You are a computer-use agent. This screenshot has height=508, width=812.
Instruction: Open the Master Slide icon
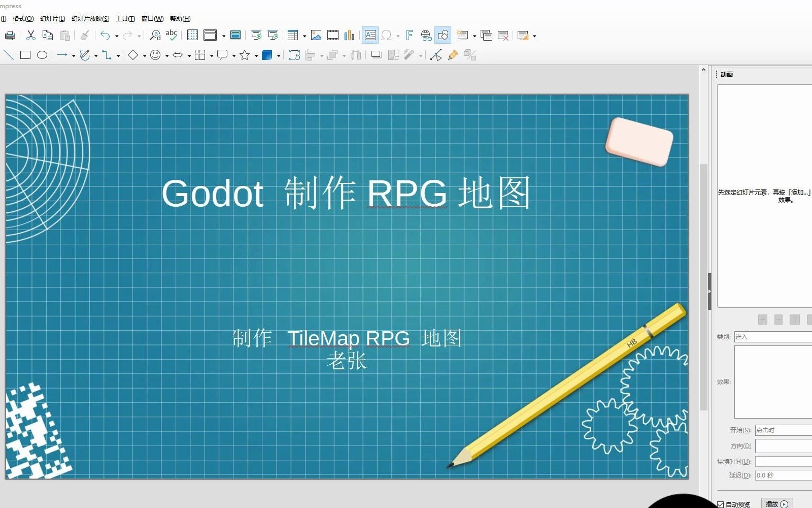[235, 36]
